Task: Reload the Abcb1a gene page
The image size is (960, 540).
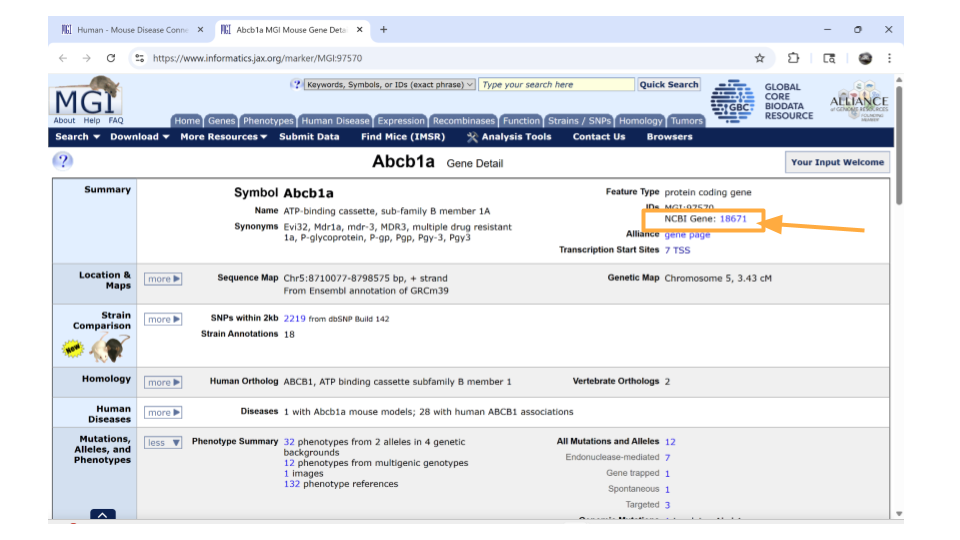Action: tap(111, 58)
